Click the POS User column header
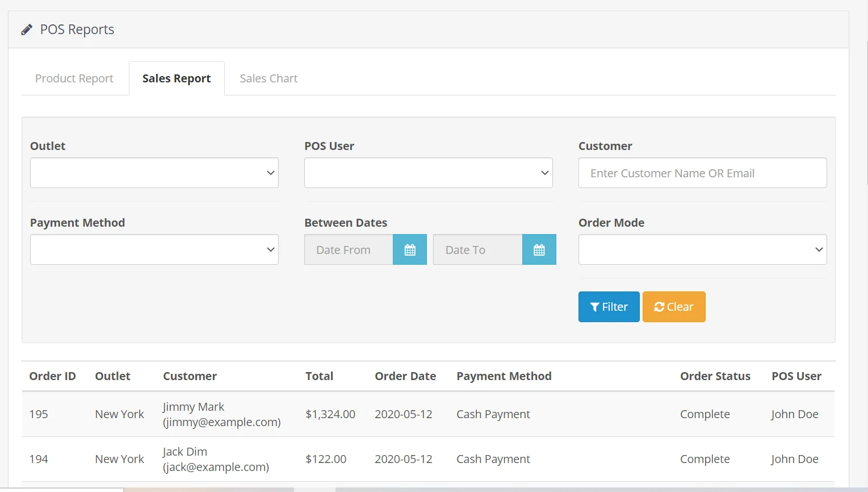This screenshot has width=868, height=492. pyautogui.click(x=796, y=376)
